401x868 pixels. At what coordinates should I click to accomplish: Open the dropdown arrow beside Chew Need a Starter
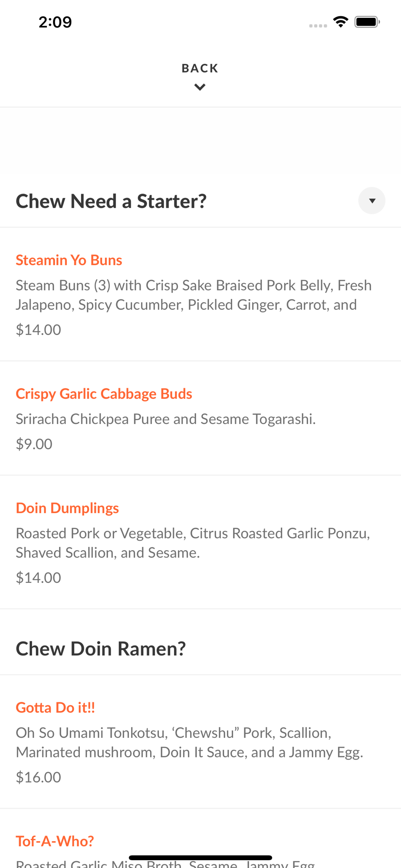pos(371,201)
